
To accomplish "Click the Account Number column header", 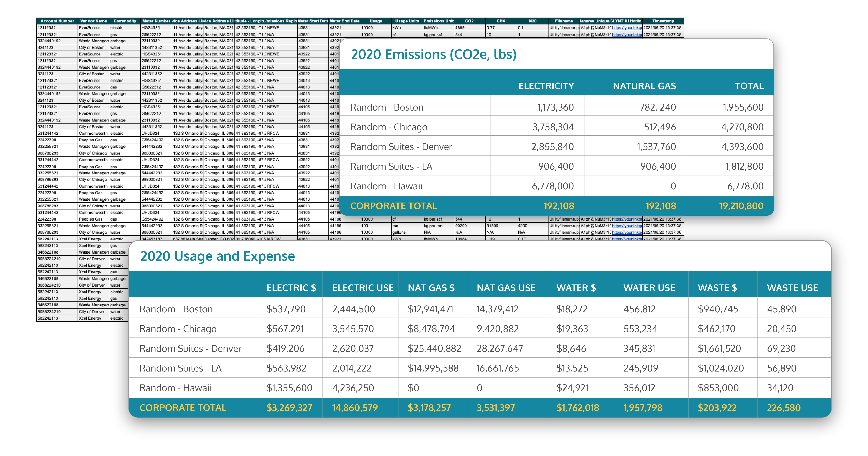I will click(57, 21).
